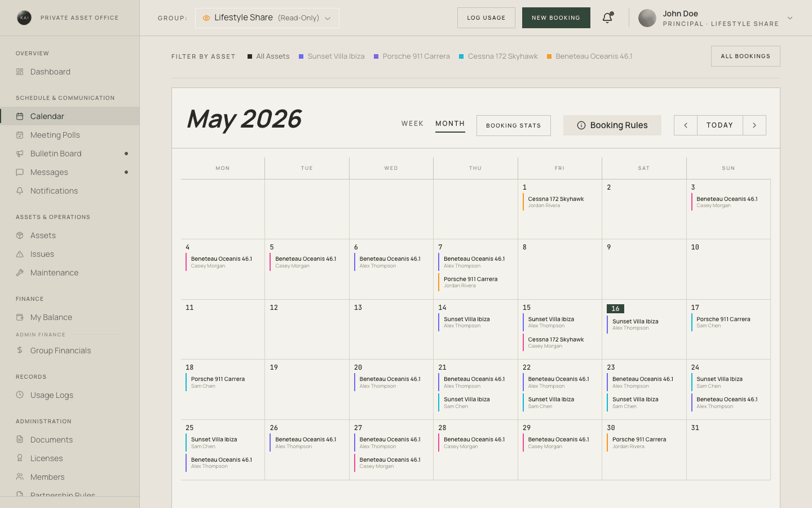The width and height of the screenshot is (812, 508).
Task: Click the All Bookings button
Action: coord(745,56)
